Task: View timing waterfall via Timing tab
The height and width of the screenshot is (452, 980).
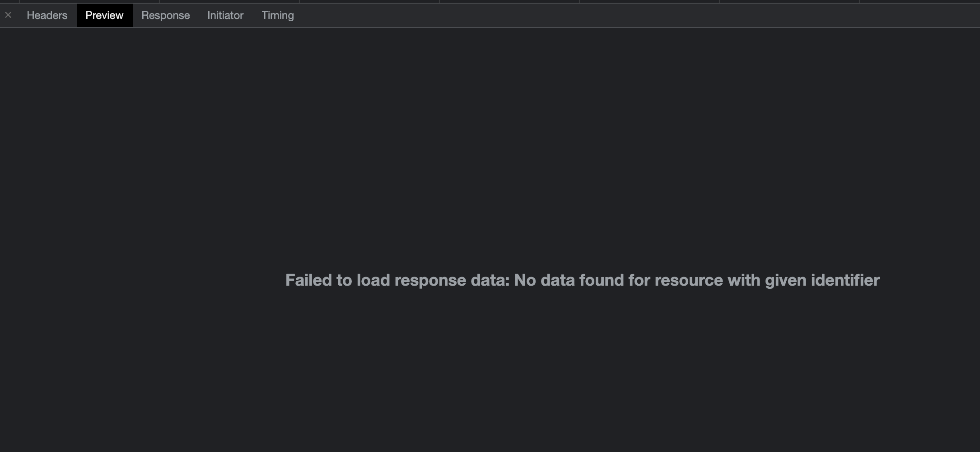Action: pos(277,15)
